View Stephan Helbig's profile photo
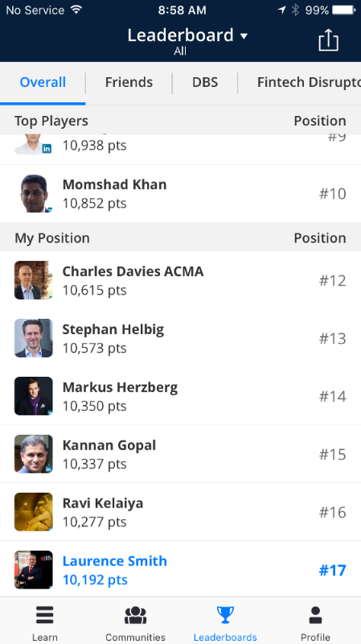The width and height of the screenshot is (361, 644). pyautogui.click(x=34, y=338)
